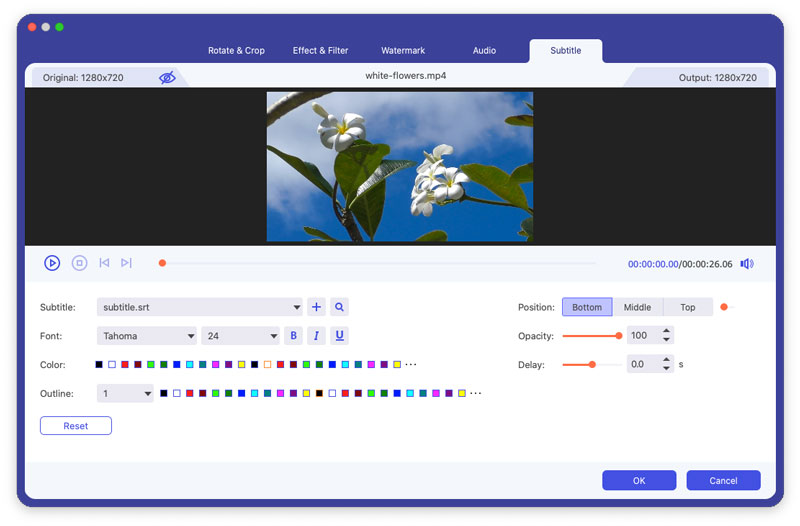Set subtitle position to Middle

pos(637,307)
